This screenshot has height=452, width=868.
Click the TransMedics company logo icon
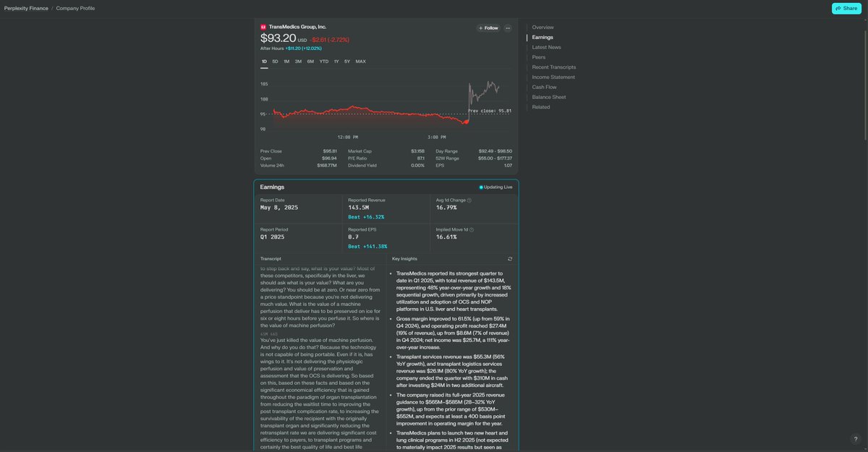point(263,27)
